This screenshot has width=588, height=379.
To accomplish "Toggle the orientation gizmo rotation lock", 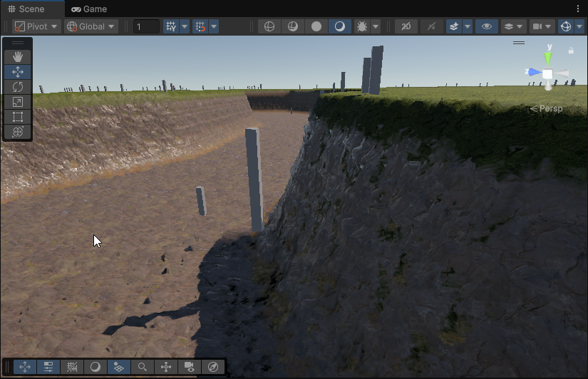I will click(x=571, y=51).
